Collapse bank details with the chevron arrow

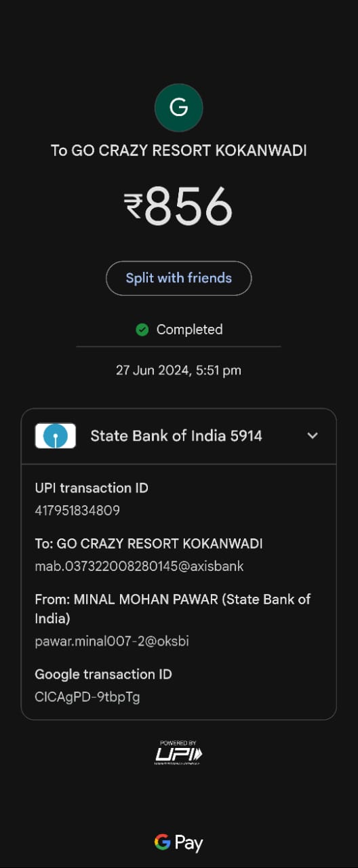tap(313, 435)
